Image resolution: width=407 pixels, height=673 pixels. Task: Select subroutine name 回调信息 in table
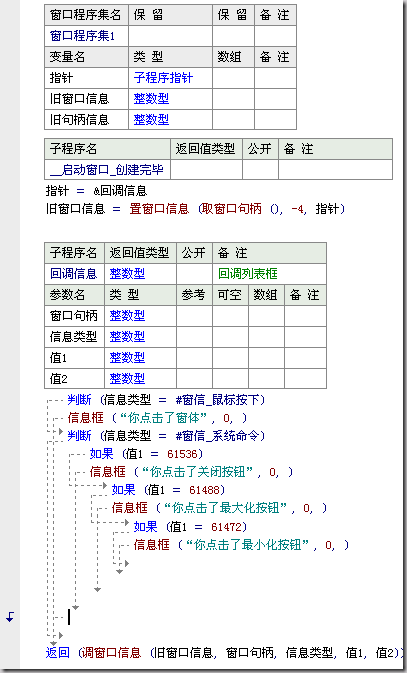pos(73,274)
